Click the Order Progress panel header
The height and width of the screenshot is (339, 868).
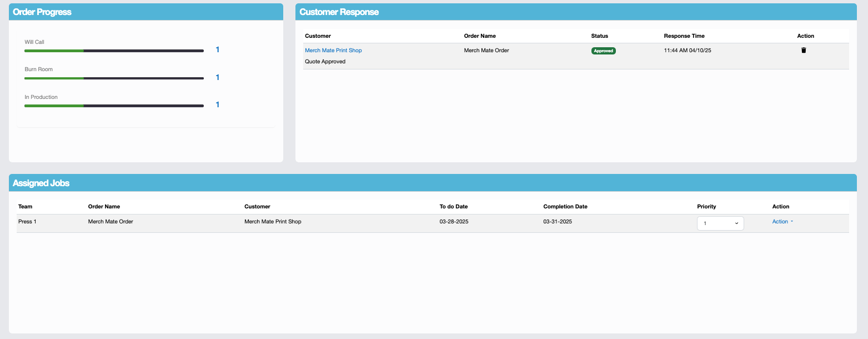click(42, 12)
